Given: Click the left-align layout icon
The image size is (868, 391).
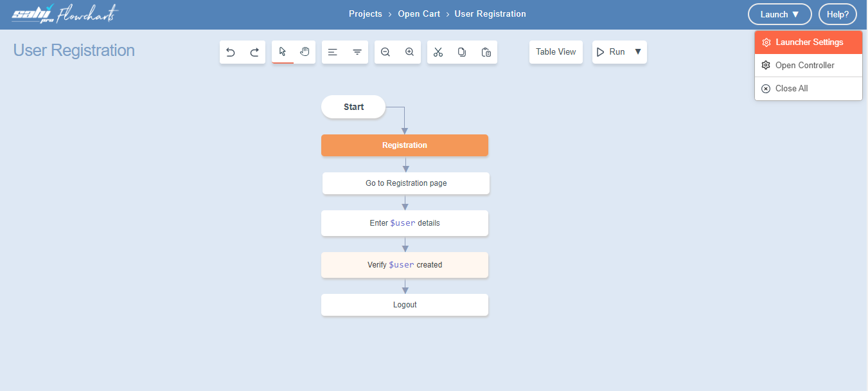Looking at the screenshot, I should 333,52.
